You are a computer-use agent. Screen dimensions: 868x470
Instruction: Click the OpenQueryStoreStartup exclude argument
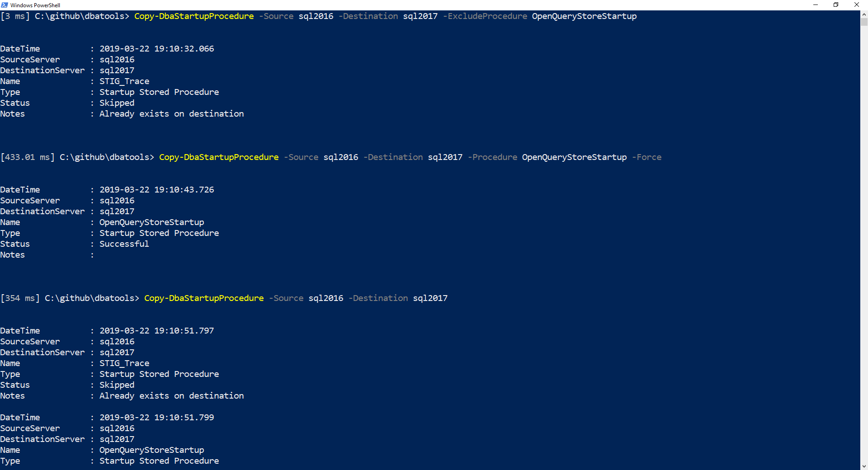pos(584,16)
